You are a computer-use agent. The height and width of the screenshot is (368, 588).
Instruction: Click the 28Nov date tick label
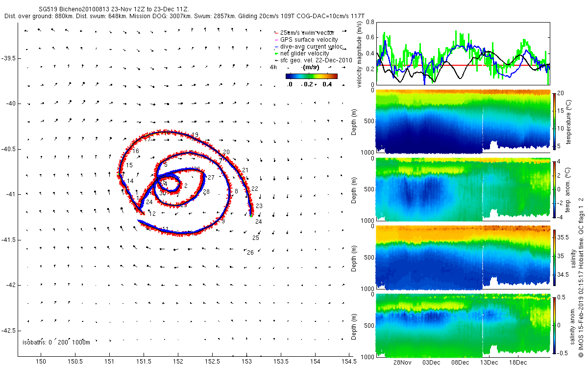point(402,363)
